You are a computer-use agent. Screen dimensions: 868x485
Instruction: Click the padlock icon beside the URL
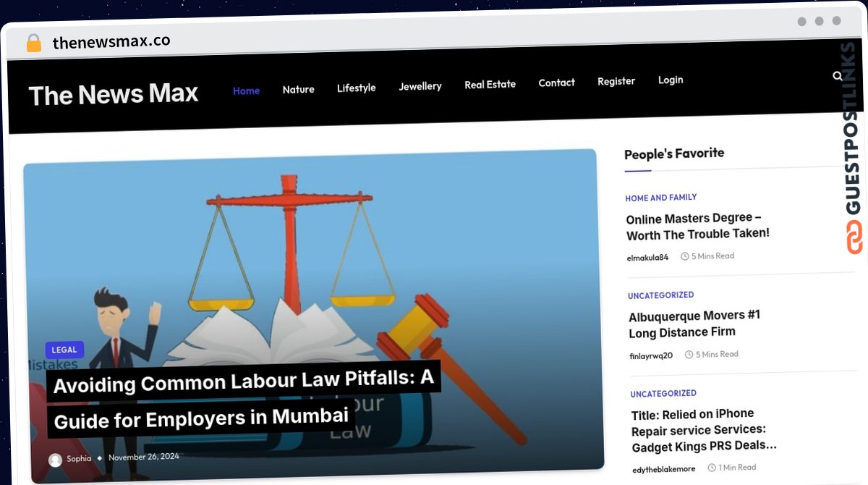click(33, 43)
